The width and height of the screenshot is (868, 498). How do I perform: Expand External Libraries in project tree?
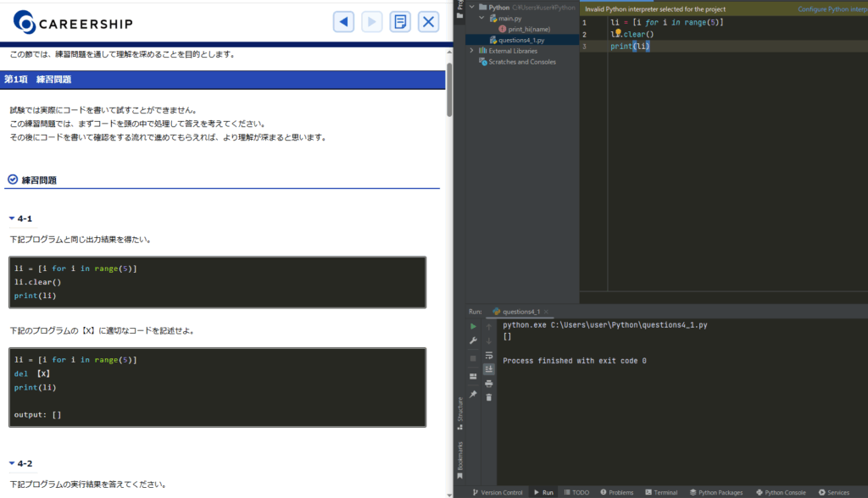click(472, 51)
